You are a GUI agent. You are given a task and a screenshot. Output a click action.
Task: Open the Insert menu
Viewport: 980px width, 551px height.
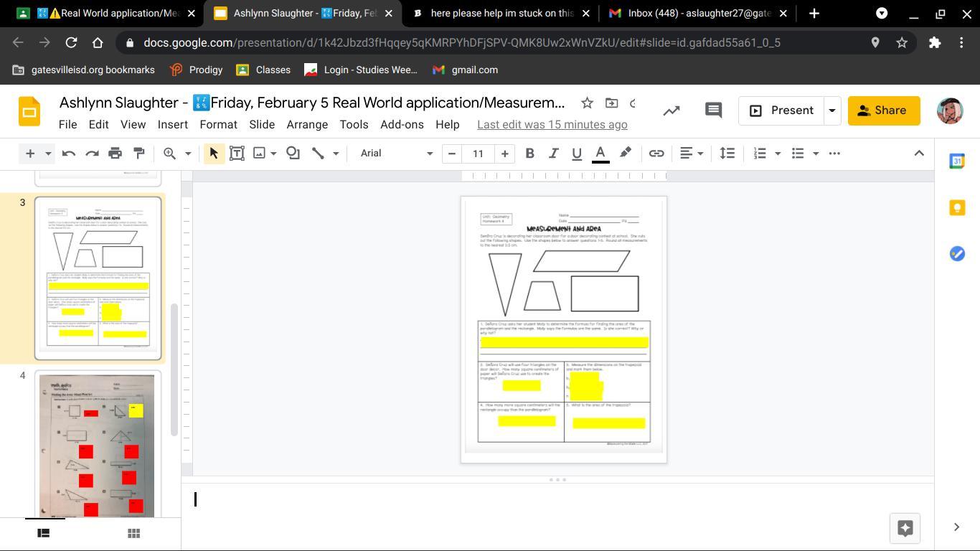[172, 124]
